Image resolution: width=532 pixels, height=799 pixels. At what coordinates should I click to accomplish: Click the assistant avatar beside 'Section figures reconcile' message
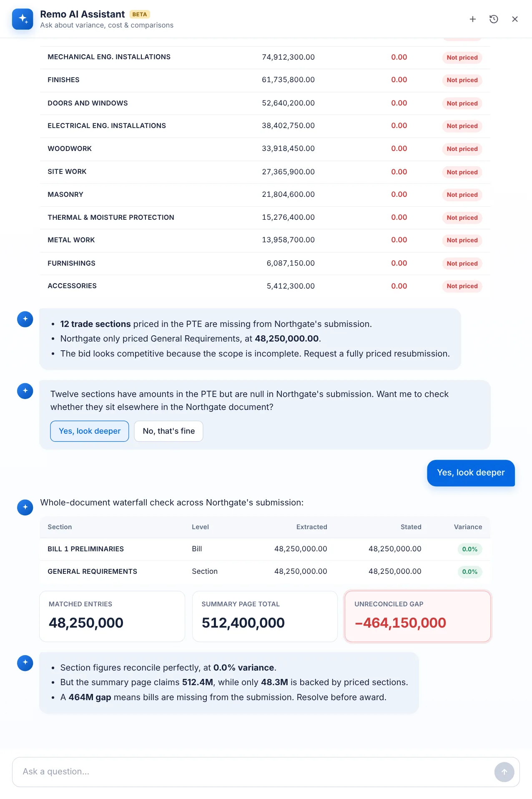click(x=25, y=663)
